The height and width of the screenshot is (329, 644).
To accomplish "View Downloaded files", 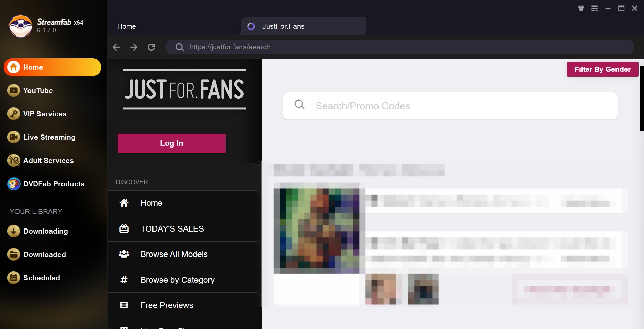I will tap(44, 254).
